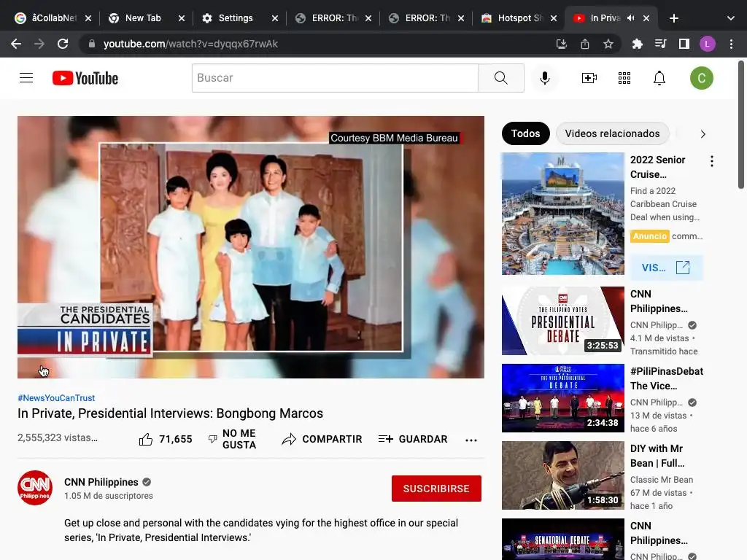This screenshot has width=747, height=560.
Task: Select the Videos relacionados chip
Action: pyautogui.click(x=612, y=133)
